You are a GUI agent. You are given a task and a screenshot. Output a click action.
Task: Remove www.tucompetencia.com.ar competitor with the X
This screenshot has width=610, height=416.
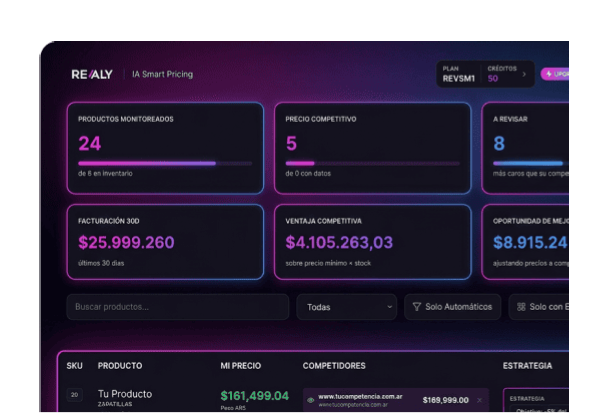[x=479, y=400]
